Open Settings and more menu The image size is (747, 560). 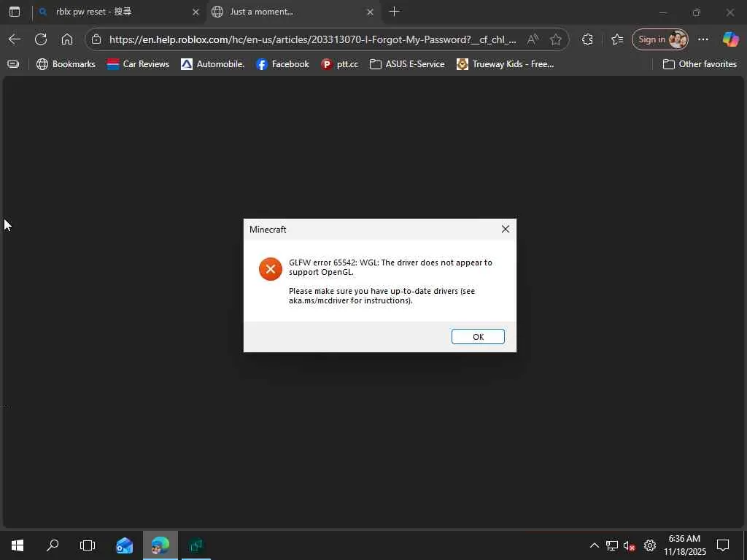pos(703,39)
